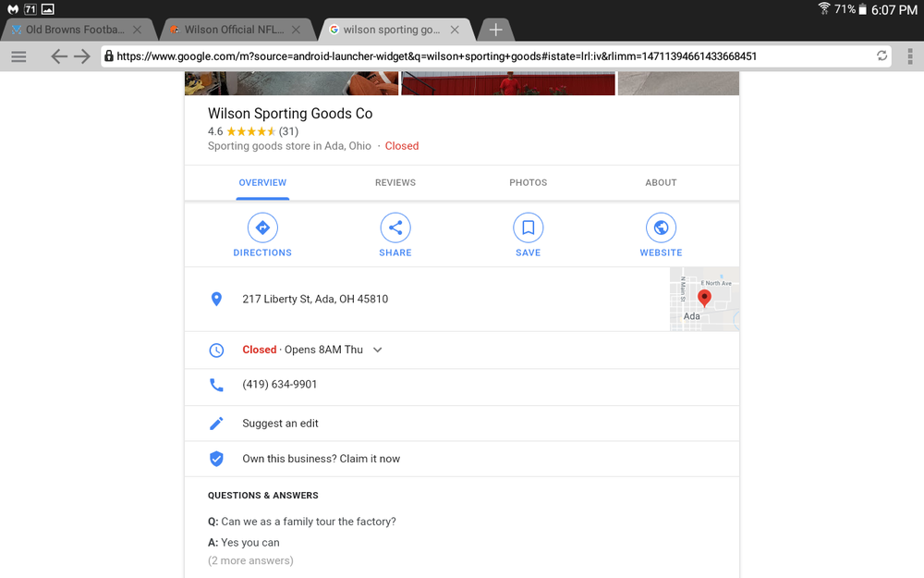Close the wilson sporting goods tab
Screen dimensions: 924x578
[455, 30]
